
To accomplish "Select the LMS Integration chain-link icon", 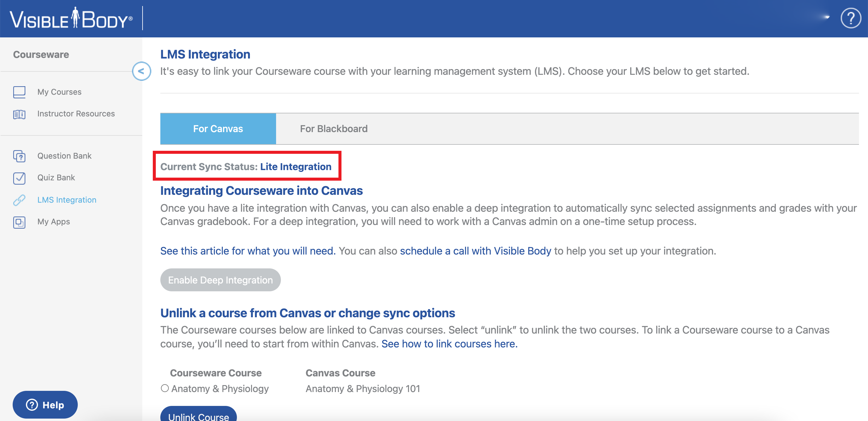I will tap(19, 200).
